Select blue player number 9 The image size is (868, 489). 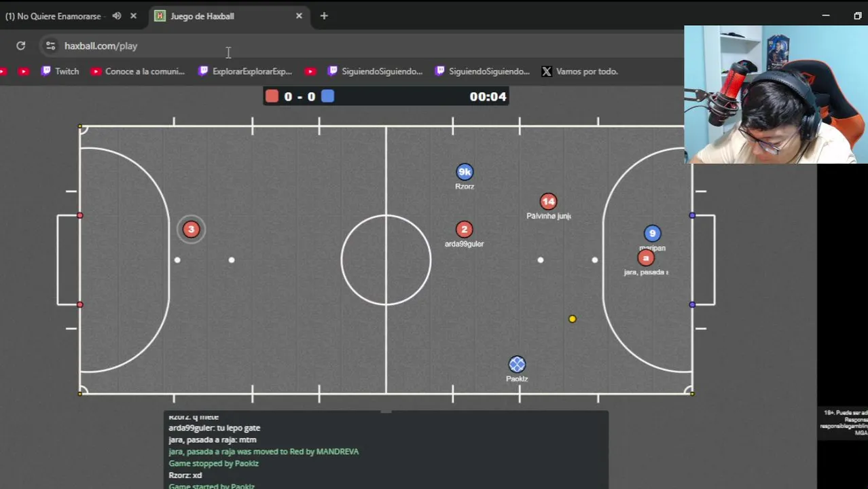[652, 234]
